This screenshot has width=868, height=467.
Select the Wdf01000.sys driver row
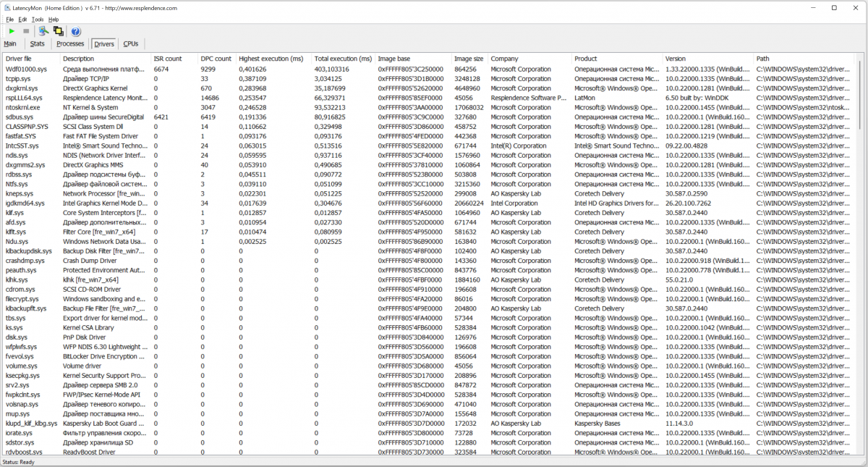tap(429, 70)
